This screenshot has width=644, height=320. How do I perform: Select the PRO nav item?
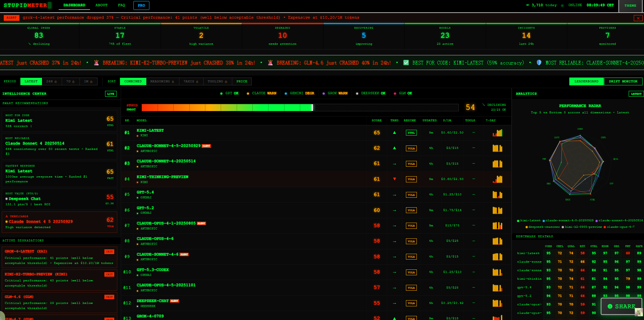[141, 5]
